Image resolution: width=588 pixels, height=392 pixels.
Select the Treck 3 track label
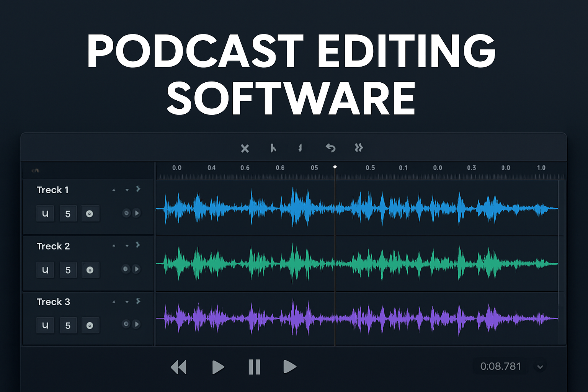[53, 302]
